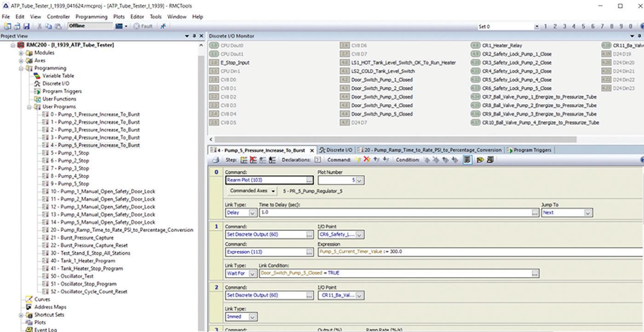Switch to the Discrete I/O tab

336,150
